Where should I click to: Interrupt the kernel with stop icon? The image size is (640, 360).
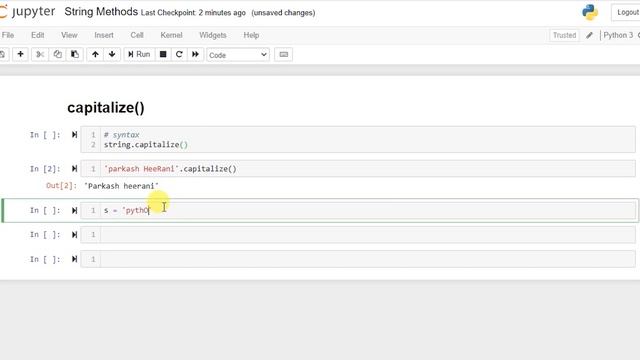(x=163, y=54)
